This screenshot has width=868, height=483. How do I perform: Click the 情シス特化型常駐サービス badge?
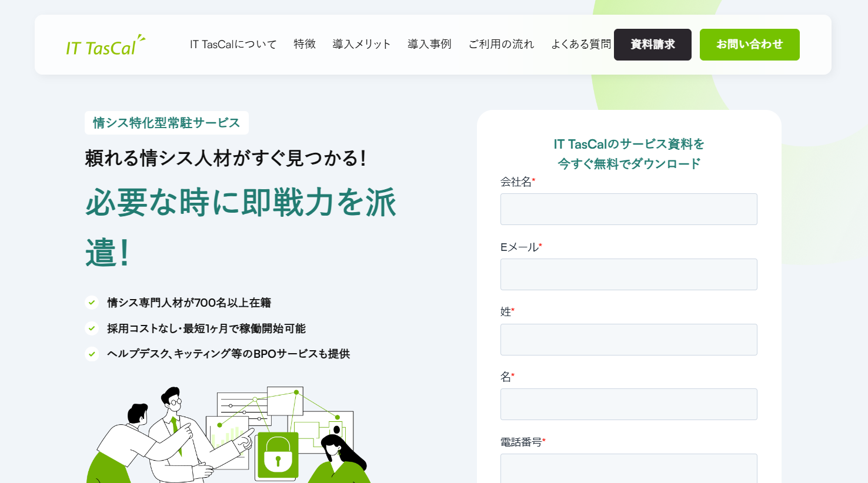(166, 122)
